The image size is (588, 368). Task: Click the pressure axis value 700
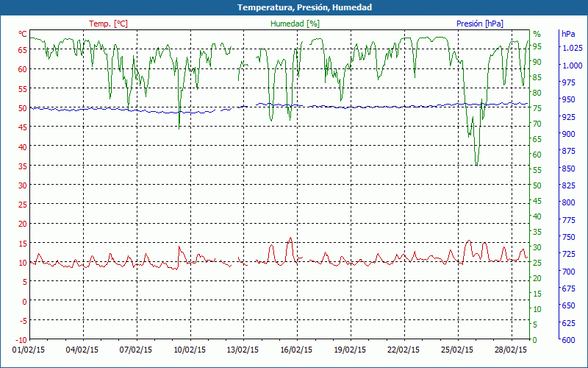point(568,271)
